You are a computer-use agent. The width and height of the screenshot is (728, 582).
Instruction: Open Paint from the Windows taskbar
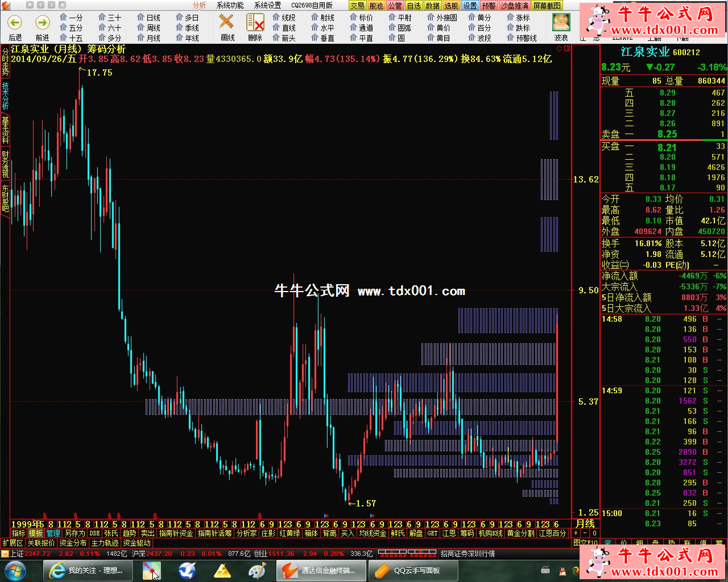pos(258,570)
